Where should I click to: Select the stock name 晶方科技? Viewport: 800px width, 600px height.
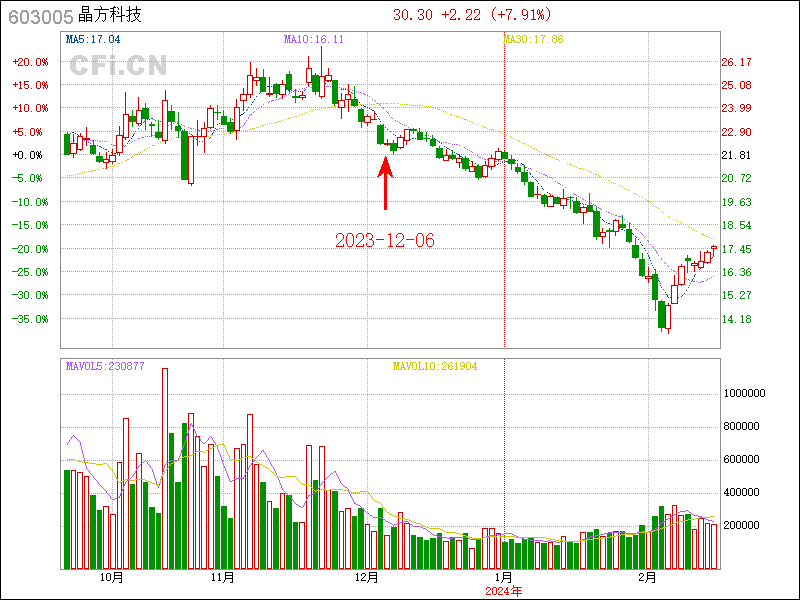(110, 15)
